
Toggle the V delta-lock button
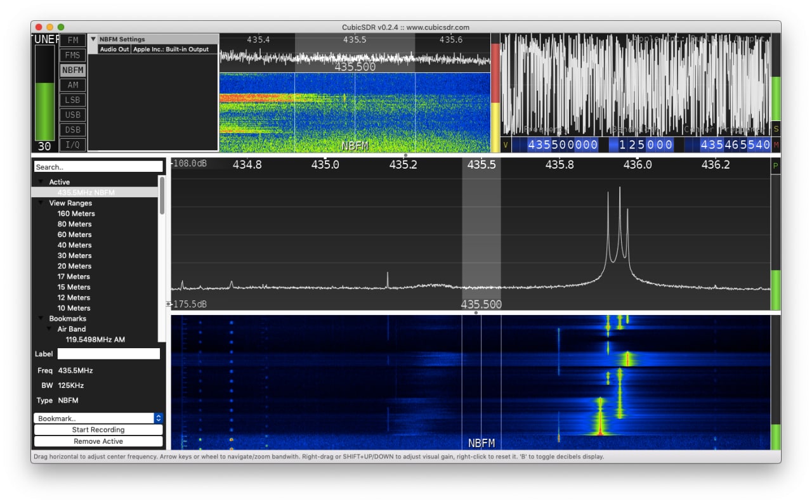(x=506, y=145)
